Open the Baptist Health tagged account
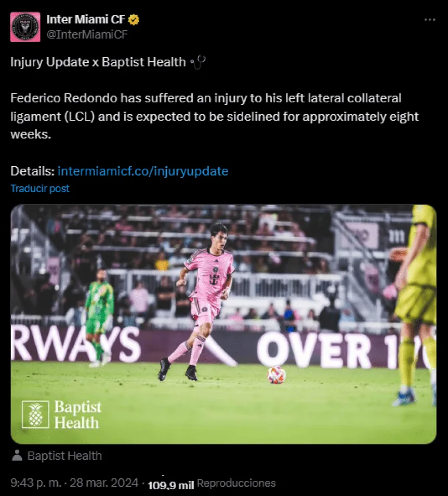 (x=64, y=456)
